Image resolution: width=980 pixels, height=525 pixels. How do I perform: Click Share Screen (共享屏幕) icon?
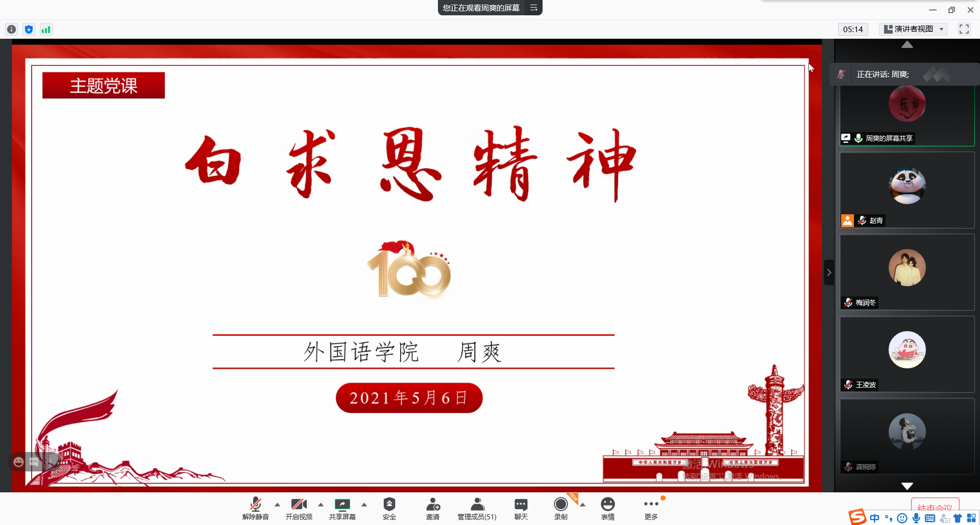342,508
